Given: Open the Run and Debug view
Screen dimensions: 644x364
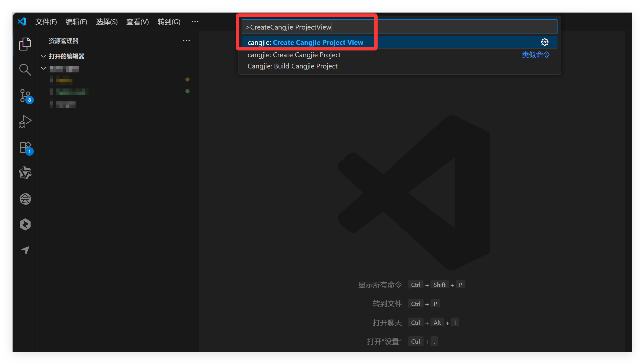Looking at the screenshot, I should (25, 121).
